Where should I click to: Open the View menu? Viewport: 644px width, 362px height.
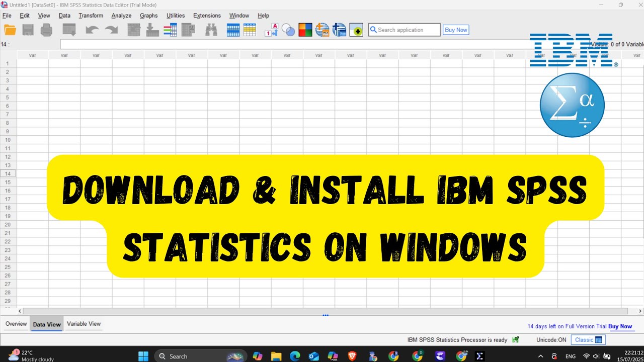[x=44, y=16]
